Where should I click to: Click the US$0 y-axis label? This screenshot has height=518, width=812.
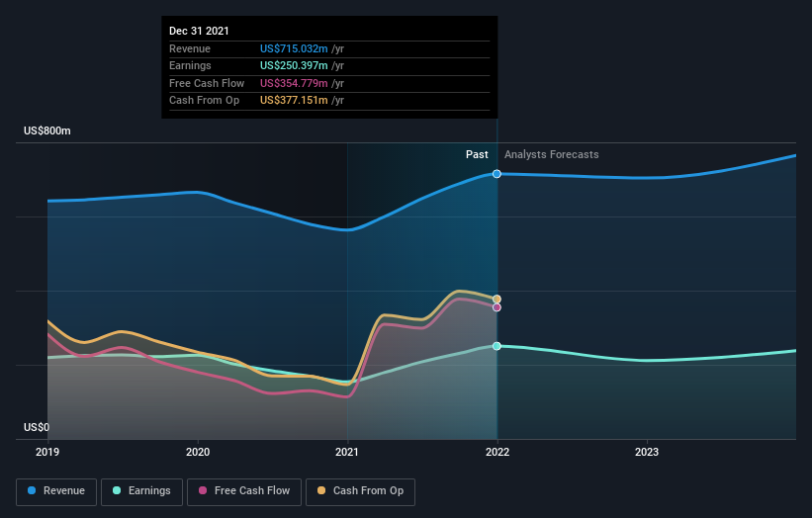(37, 427)
